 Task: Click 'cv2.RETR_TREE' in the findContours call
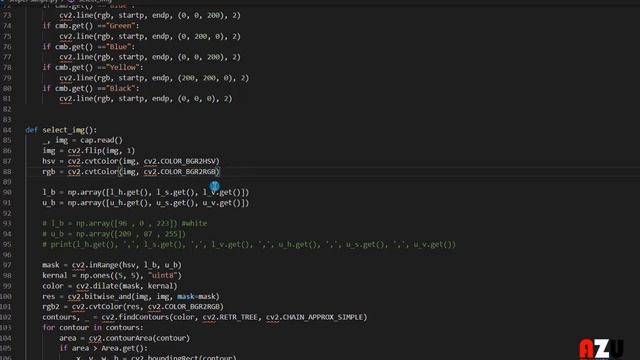tap(230, 317)
